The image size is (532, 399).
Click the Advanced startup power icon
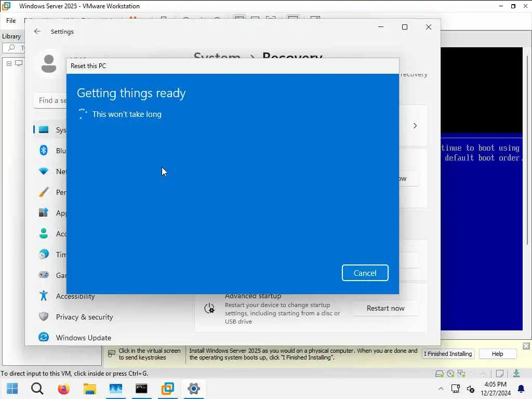[209, 308]
